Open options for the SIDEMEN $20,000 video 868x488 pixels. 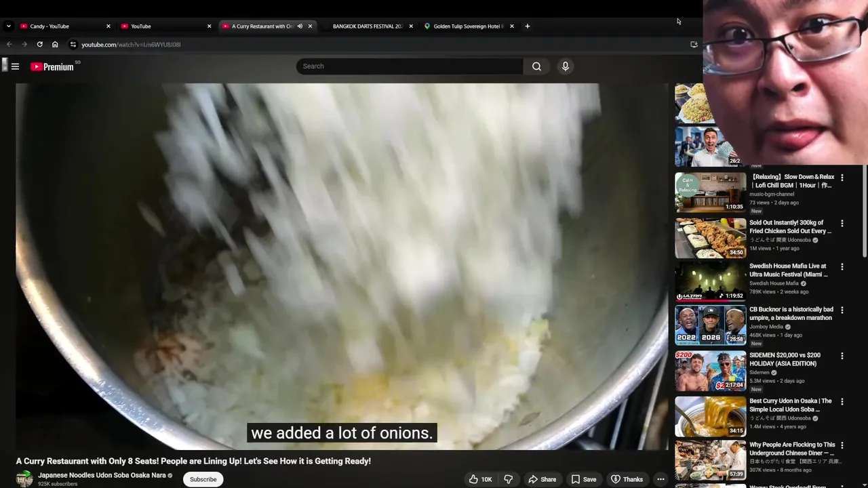click(842, 356)
